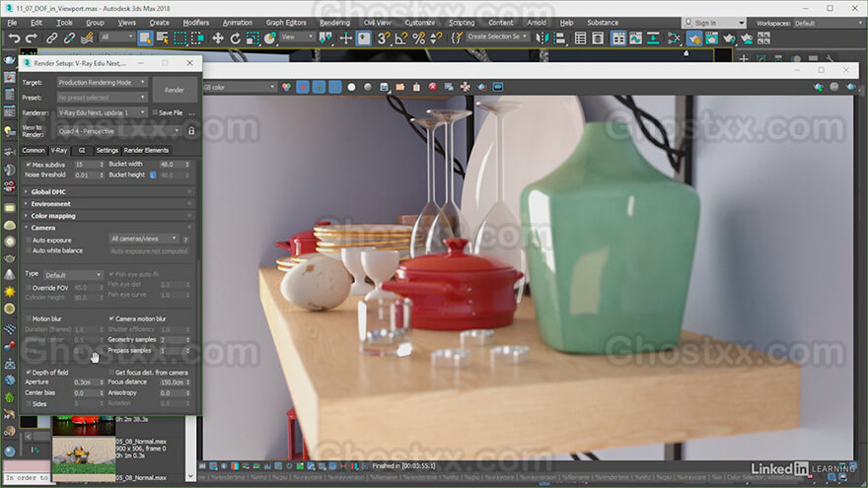This screenshot has width=868, height=488.
Task: Click the Focus distance value field
Action: [x=173, y=383]
